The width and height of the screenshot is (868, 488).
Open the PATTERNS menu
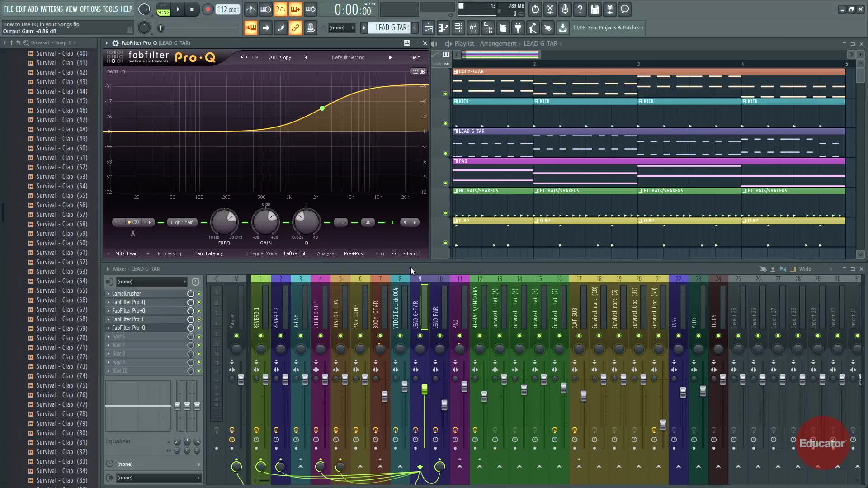pyautogui.click(x=52, y=9)
